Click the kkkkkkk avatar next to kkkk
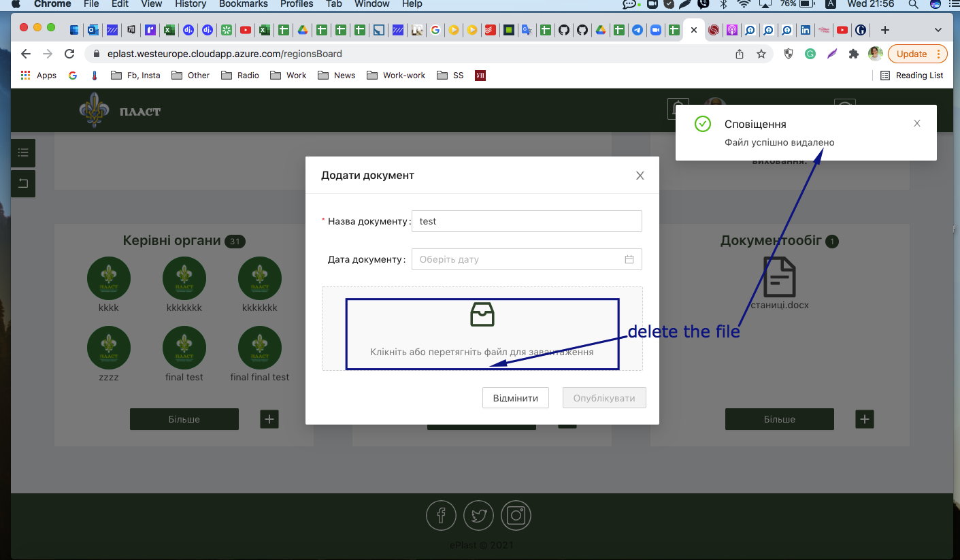 [x=184, y=278]
